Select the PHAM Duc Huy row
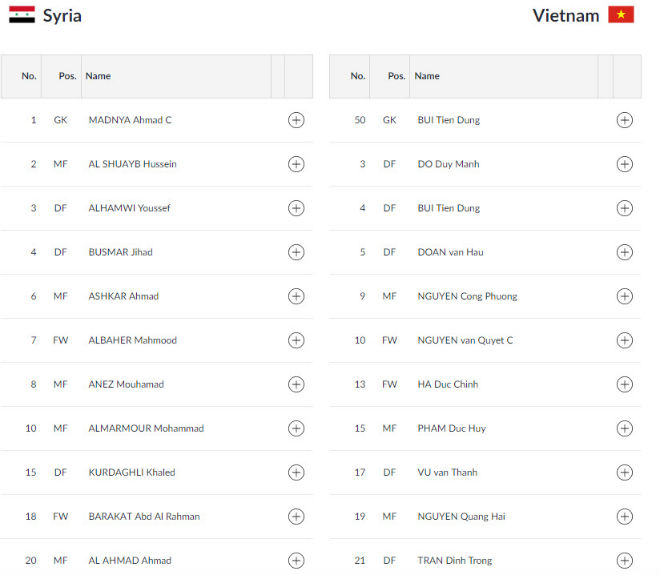This screenshot has width=660, height=575. click(x=451, y=428)
